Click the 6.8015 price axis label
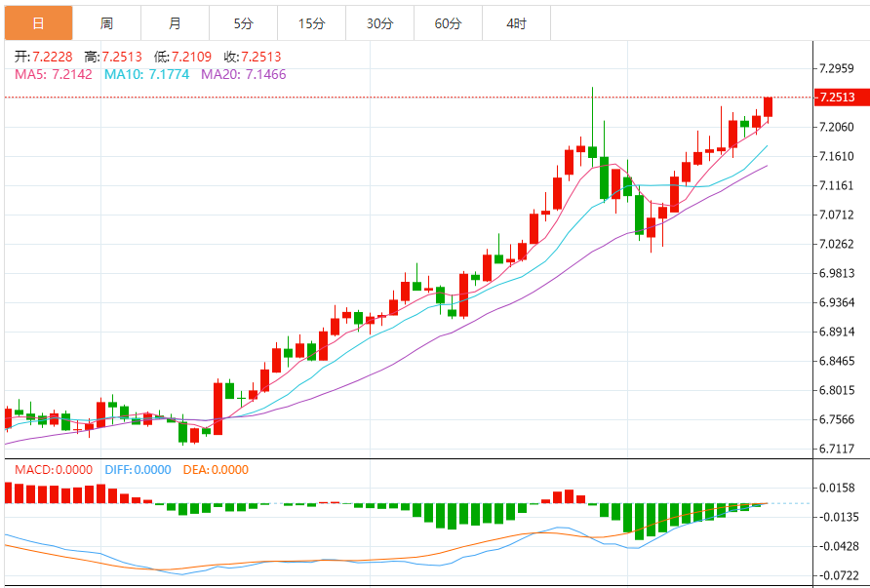 (x=837, y=390)
